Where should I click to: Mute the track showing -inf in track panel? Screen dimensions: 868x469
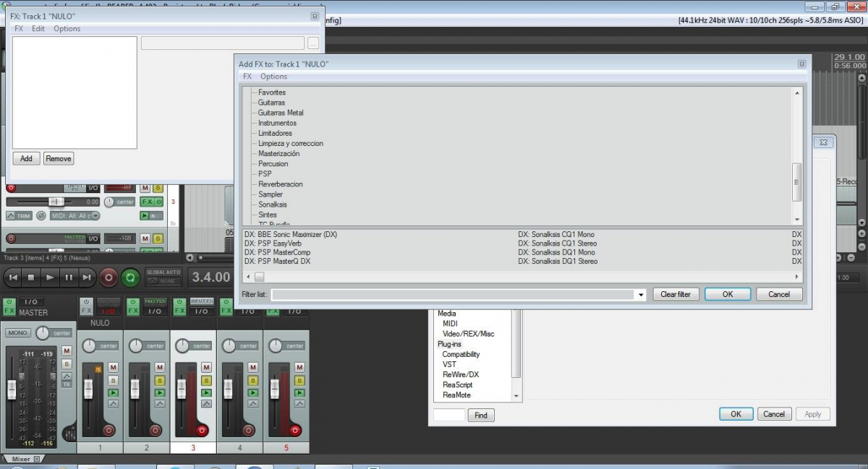pos(145,188)
